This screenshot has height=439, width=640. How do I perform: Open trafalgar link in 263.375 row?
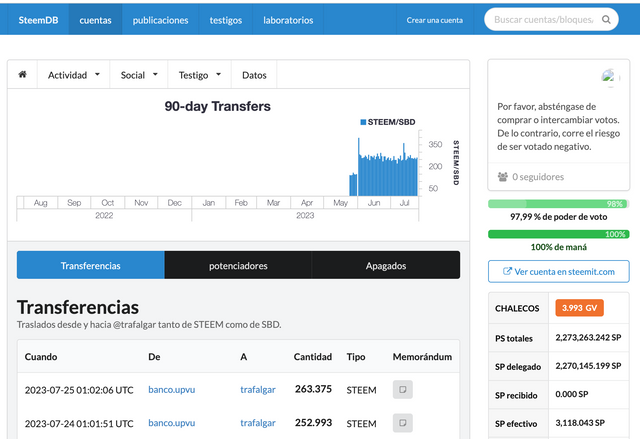click(258, 390)
